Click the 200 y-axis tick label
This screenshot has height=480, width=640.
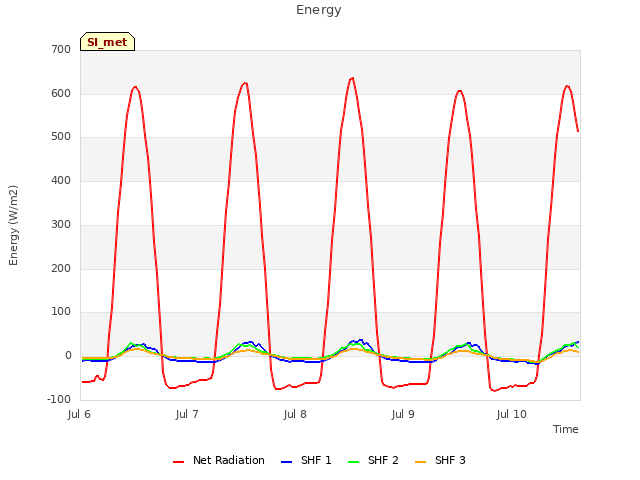[x=61, y=269]
